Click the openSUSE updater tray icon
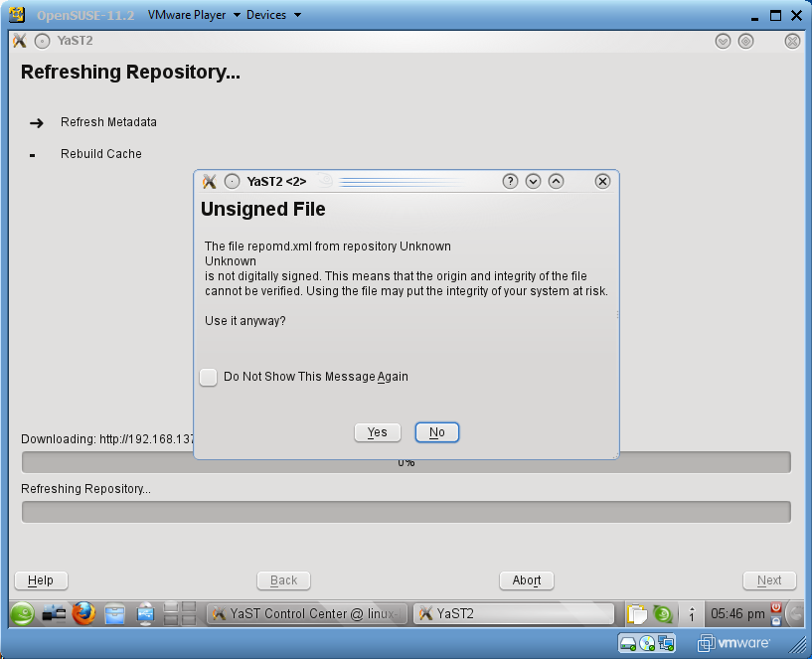Image resolution: width=812 pixels, height=659 pixels. pyautogui.click(x=662, y=614)
